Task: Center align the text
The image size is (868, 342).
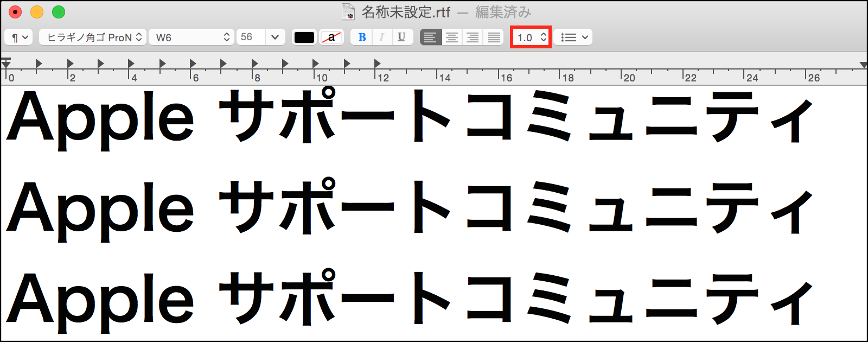Action: 451,37
